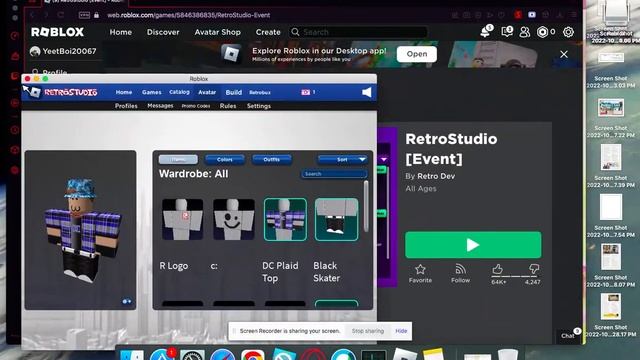
Task: Click the Roblox search field
Action: (x=358, y=32)
